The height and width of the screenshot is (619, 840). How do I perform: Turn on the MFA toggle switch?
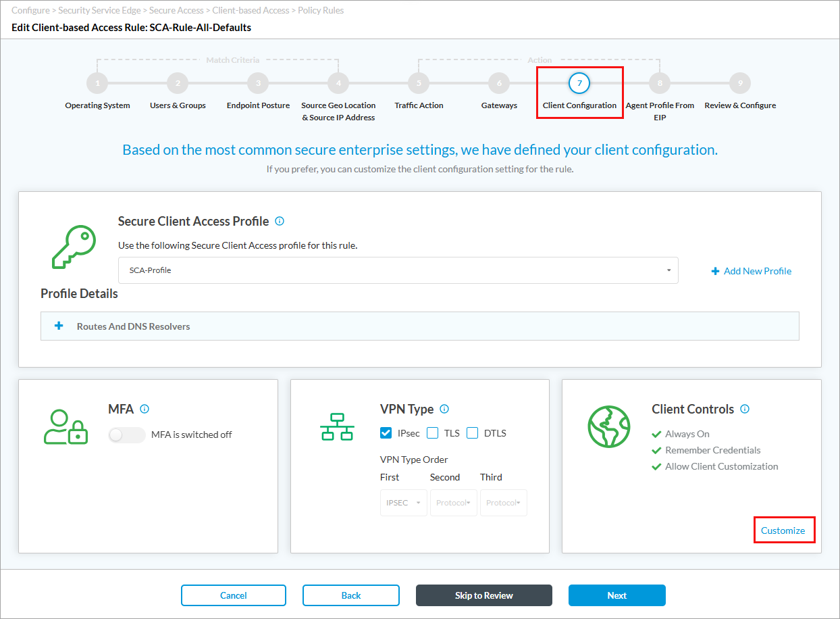pyautogui.click(x=127, y=435)
